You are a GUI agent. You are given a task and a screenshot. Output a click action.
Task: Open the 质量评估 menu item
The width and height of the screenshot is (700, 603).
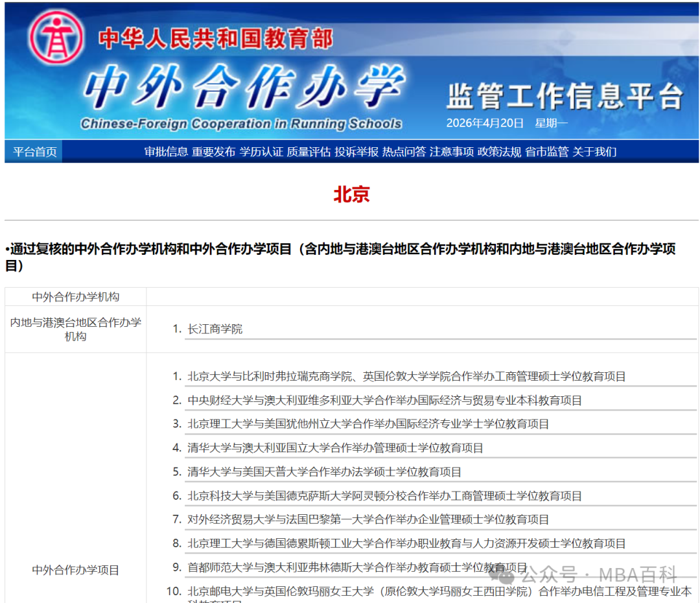[x=309, y=152]
